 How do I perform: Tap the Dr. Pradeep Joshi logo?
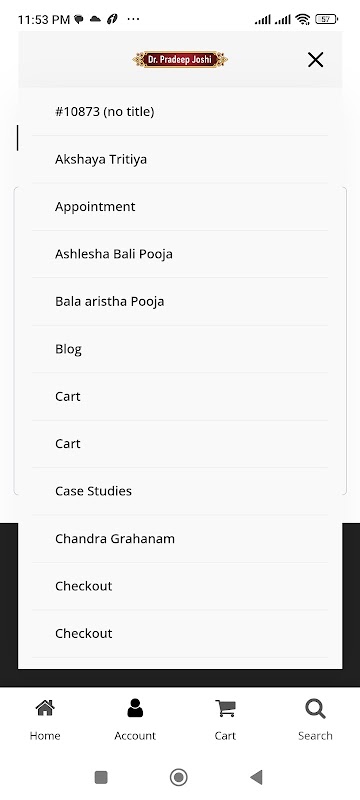(180, 60)
